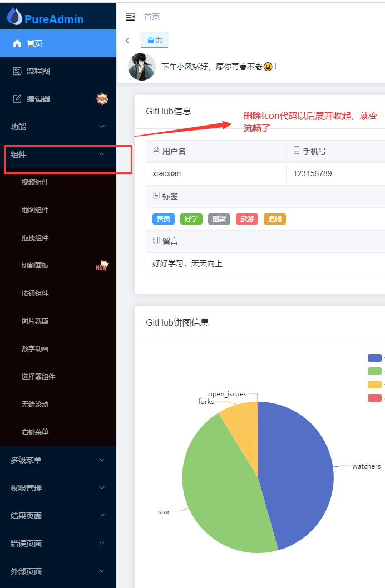Screen dimensions: 385x588
Task: Click the star chart label
Action: (164, 512)
